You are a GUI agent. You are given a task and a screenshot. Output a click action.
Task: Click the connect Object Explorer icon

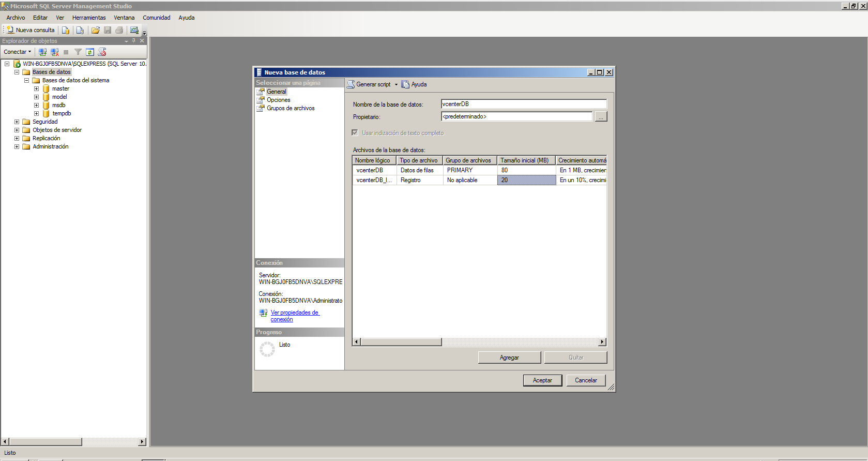click(43, 52)
